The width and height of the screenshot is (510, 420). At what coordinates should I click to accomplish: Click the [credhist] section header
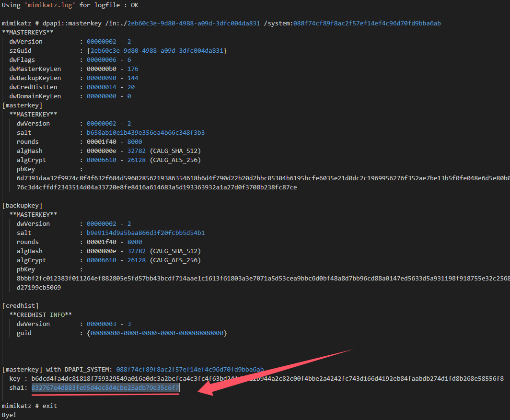(20, 306)
